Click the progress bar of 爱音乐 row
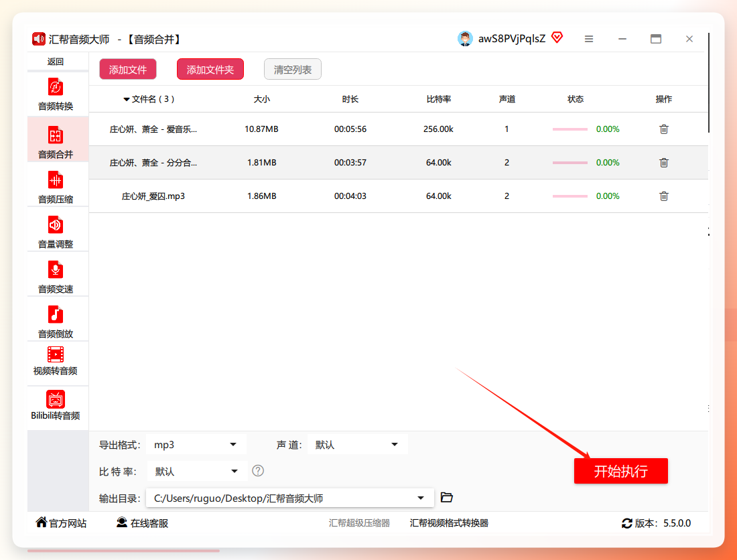Viewport: 737px width, 560px height. pos(569,129)
